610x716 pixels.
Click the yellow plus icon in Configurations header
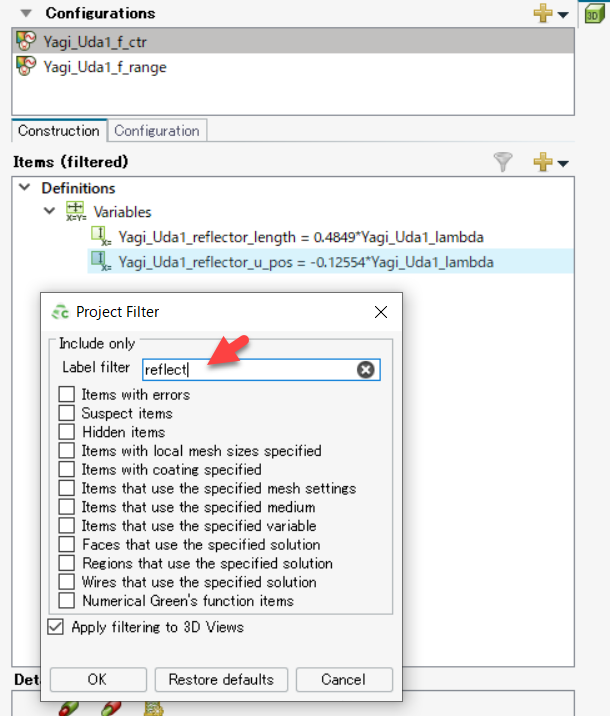[x=542, y=13]
